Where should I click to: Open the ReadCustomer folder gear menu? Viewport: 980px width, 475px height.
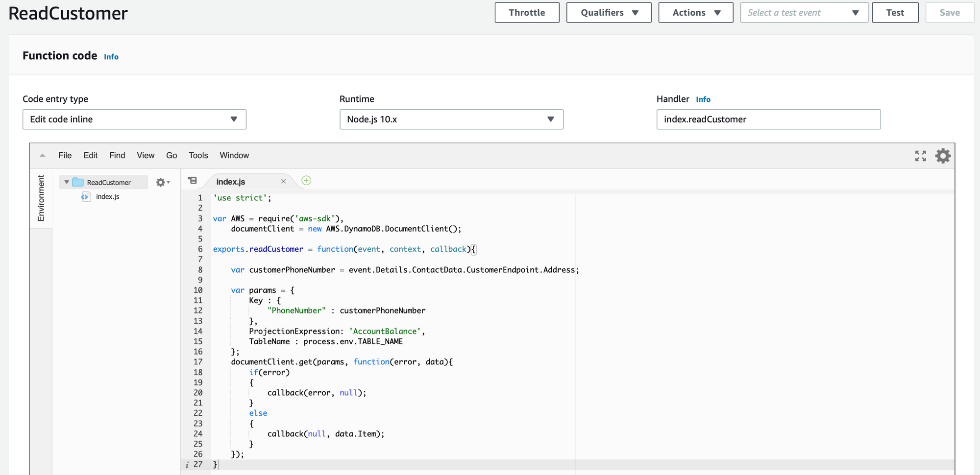[x=163, y=182]
